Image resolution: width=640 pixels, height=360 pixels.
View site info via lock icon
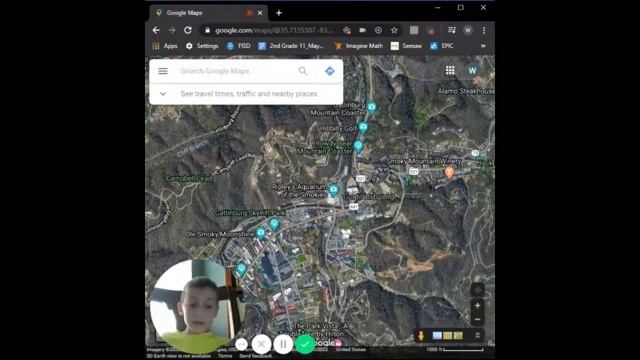(207, 30)
